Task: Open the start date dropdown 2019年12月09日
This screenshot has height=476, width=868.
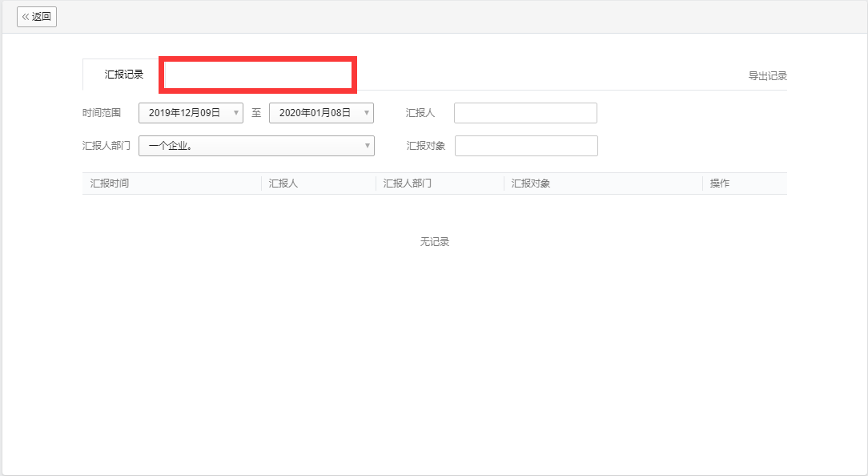Action: coord(191,113)
